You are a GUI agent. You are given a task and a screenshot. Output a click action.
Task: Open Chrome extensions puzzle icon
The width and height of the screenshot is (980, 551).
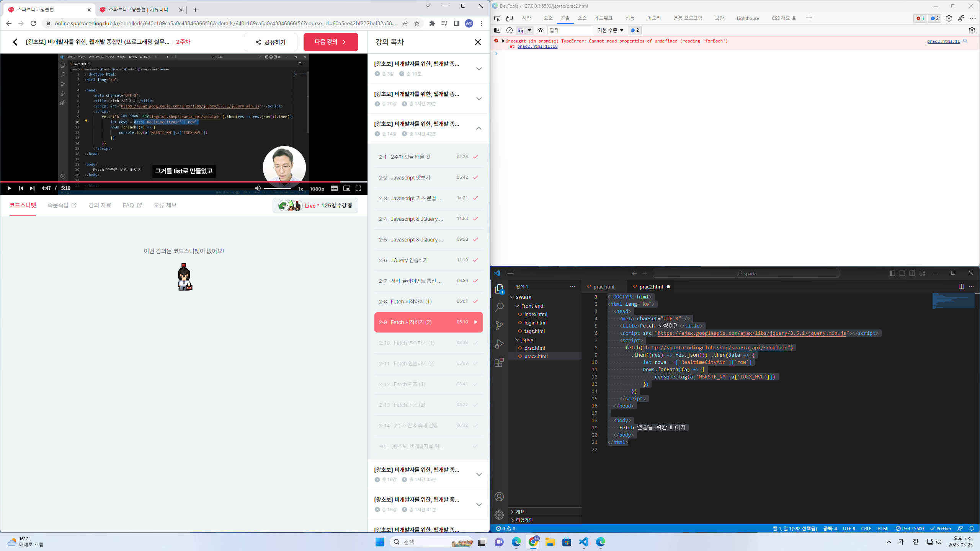pos(432,23)
